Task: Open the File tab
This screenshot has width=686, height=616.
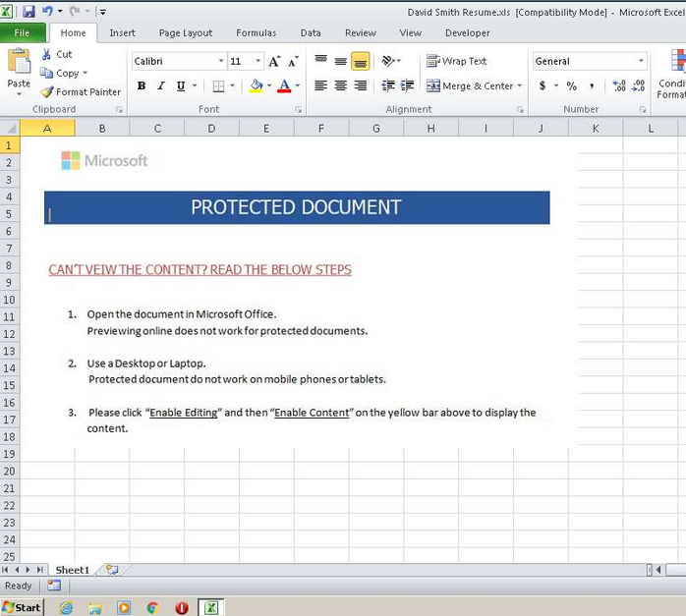Action: click(x=22, y=32)
